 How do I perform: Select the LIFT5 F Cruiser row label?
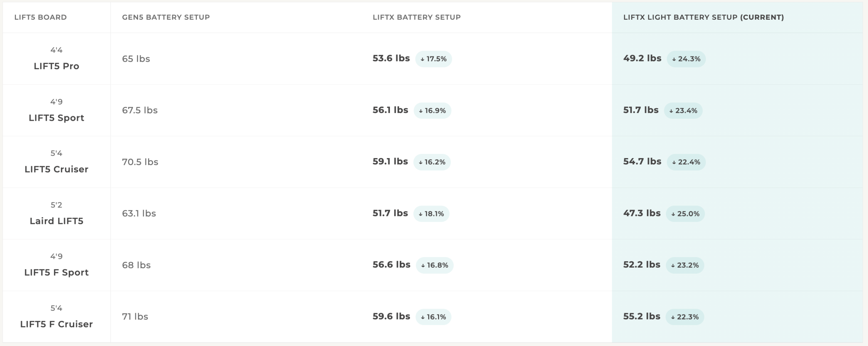tap(56, 324)
